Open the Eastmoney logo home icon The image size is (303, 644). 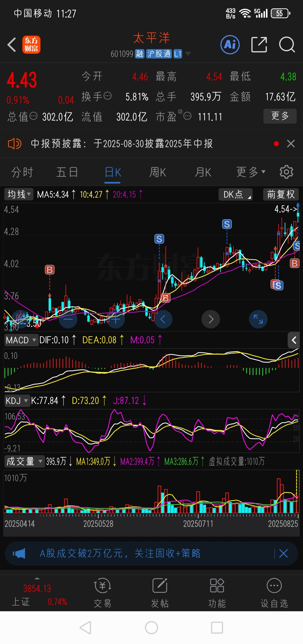pyautogui.click(x=31, y=45)
